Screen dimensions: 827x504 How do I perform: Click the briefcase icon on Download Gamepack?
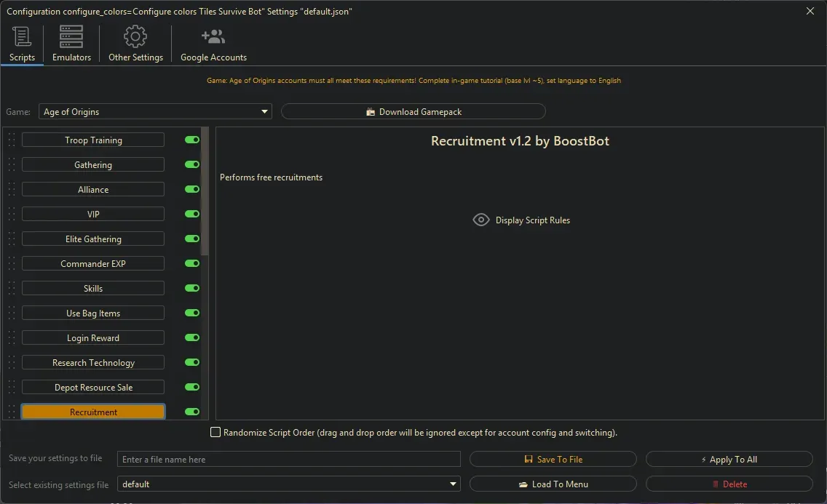371,111
